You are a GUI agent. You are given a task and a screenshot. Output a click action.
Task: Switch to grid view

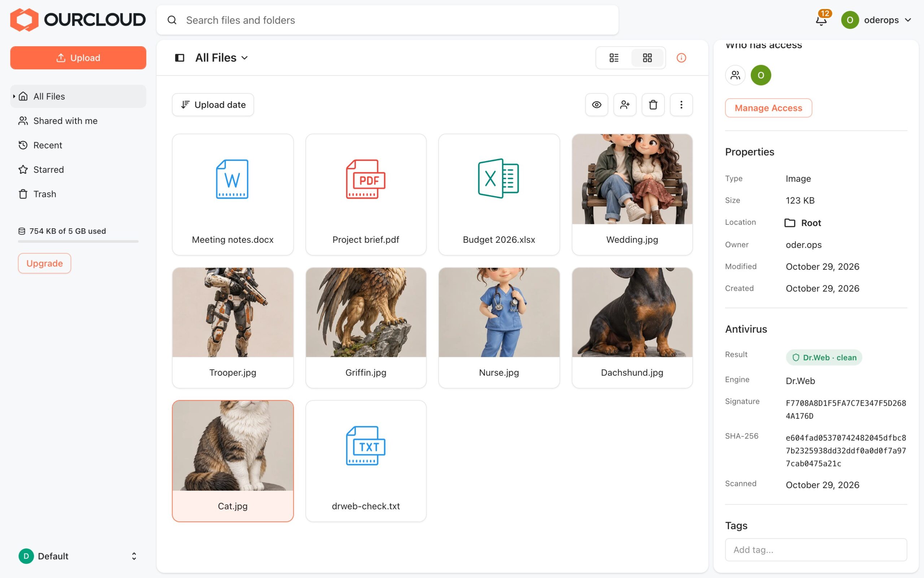[647, 58]
